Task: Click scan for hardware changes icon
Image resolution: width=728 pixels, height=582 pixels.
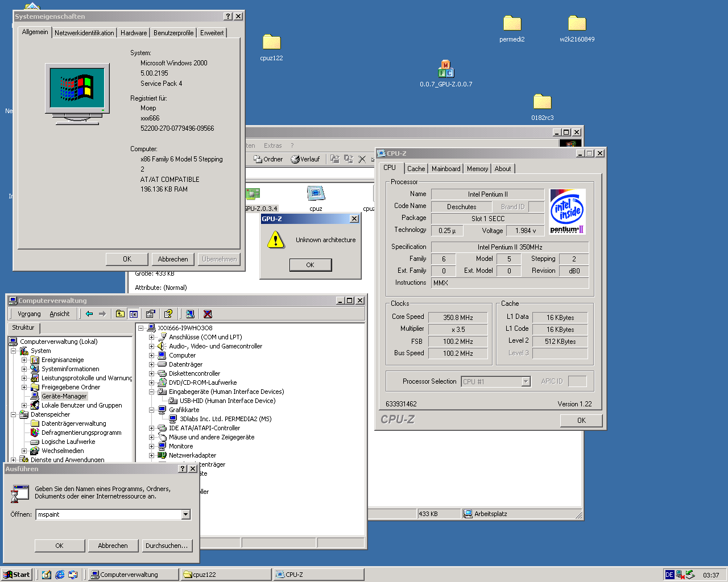Action: [x=190, y=314]
